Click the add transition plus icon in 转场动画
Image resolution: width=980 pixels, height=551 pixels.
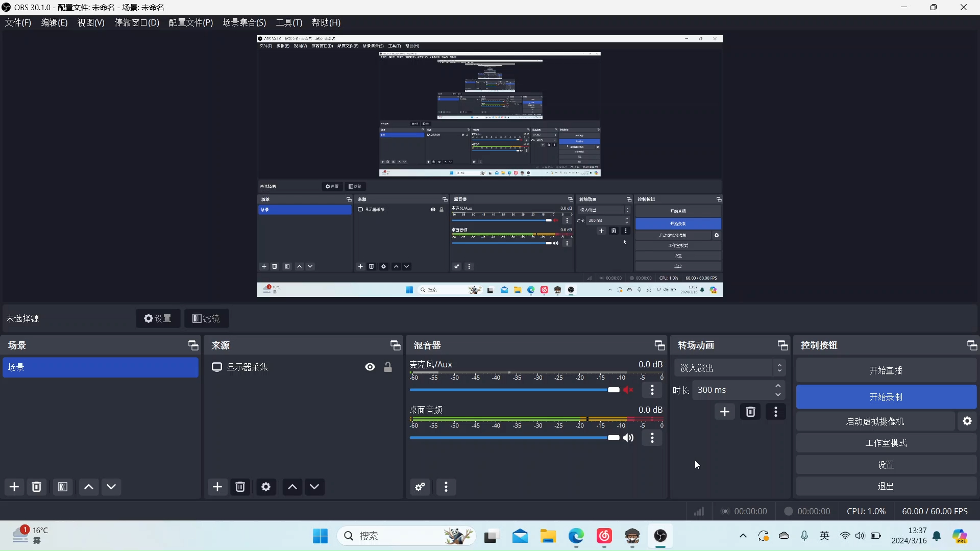point(725,412)
